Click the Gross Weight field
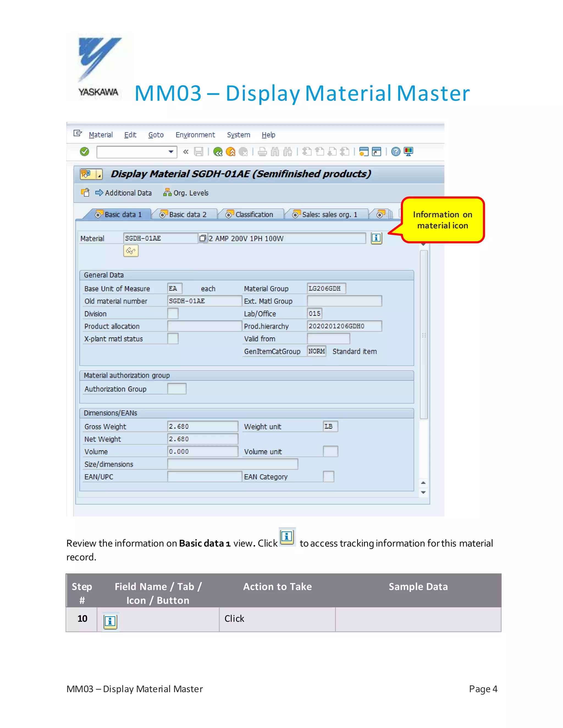The height and width of the screenshot is (728, 563). point(203,426)
